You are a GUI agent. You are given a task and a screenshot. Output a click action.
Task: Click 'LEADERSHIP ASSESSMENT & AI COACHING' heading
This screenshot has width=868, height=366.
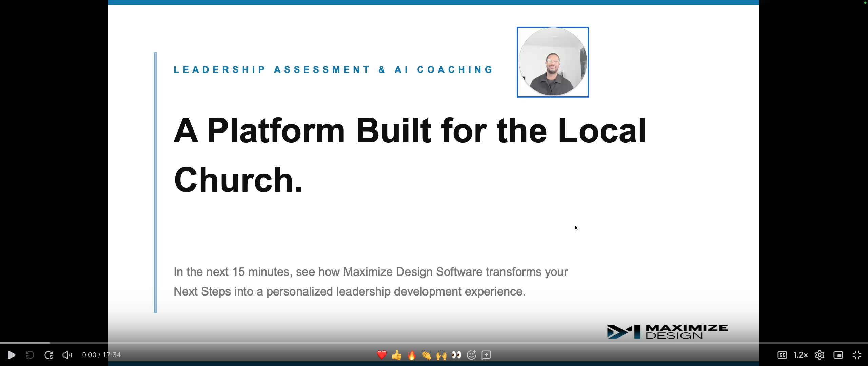pyautogui.click(x=333, y=69)
